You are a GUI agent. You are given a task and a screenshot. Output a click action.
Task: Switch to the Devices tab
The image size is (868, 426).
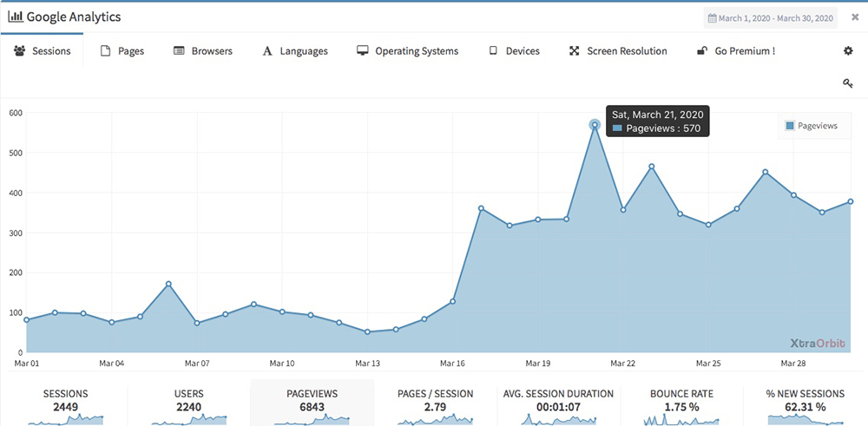coord(514,51)
